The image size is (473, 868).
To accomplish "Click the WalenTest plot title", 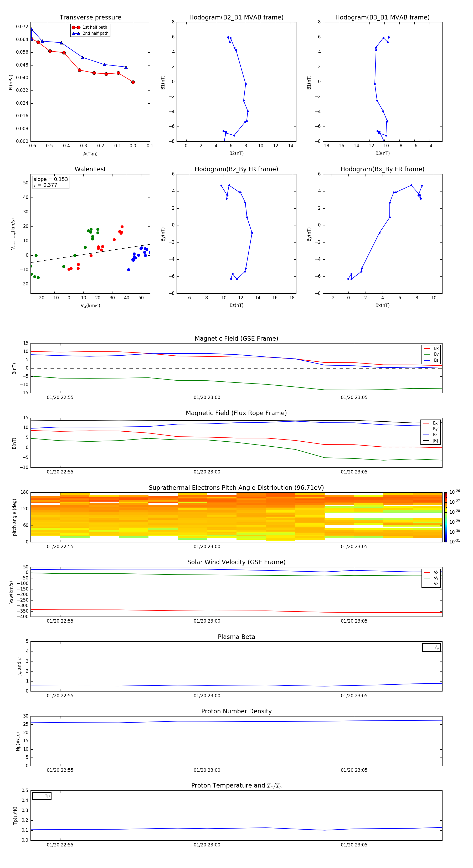I will pyautogui.click(x=90, y=169).
